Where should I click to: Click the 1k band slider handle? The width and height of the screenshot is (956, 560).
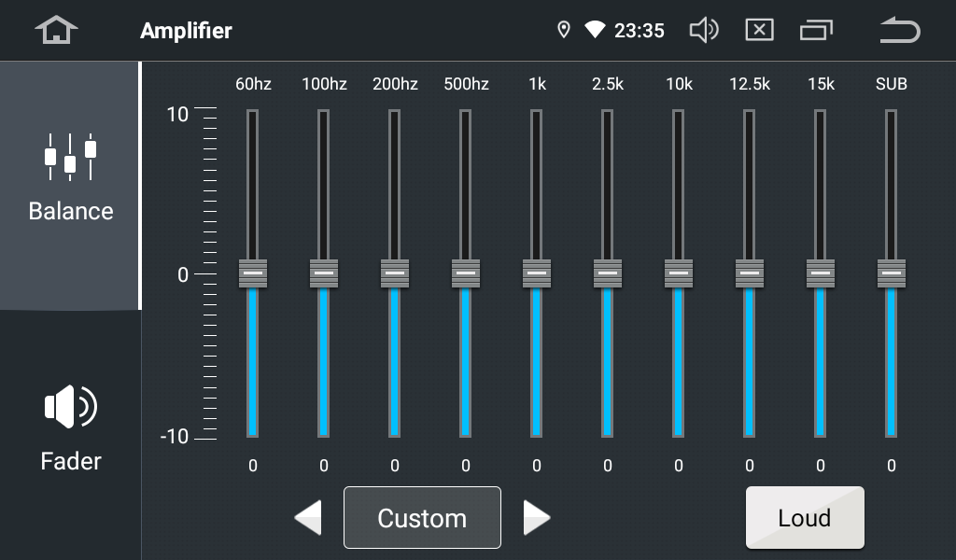(x=537, y=273)
